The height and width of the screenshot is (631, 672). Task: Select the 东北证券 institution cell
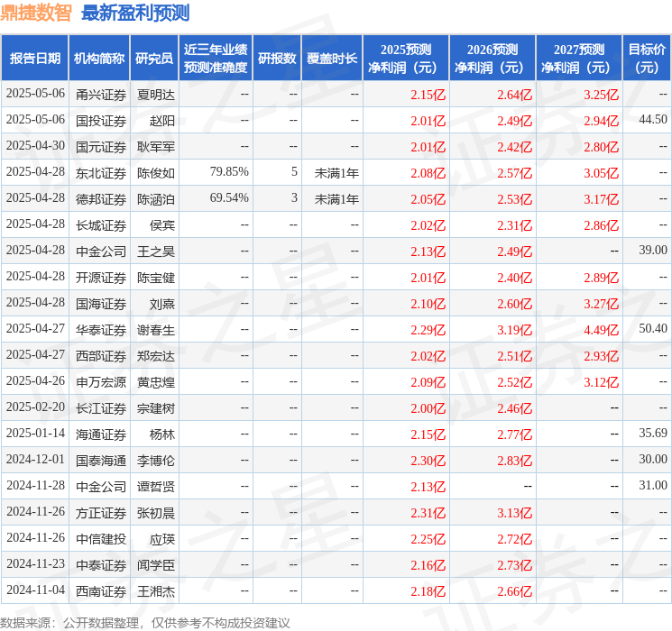(x=101, y=173)
